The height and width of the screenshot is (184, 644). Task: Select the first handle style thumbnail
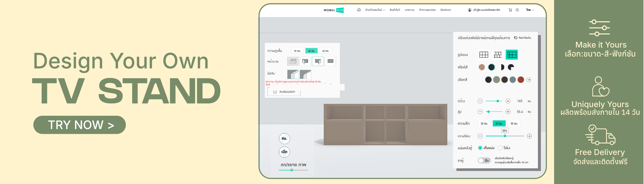293,74
